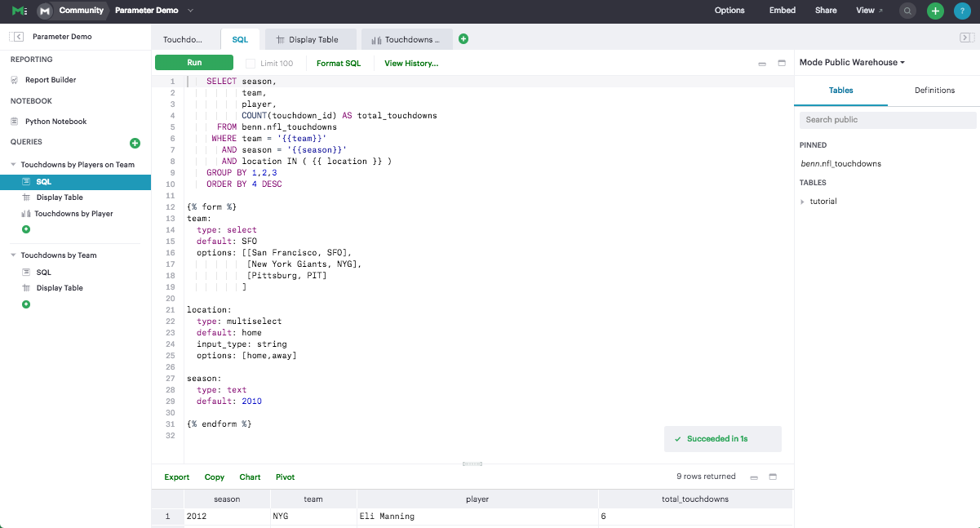Export the query results

(177, 477)
